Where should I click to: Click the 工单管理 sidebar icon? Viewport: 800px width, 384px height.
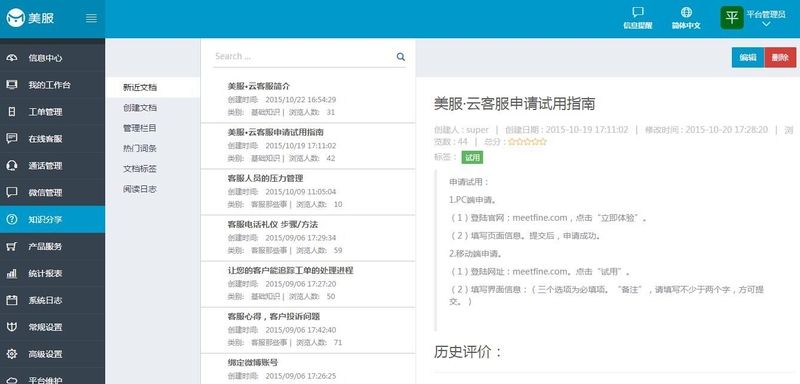point(12,112)
